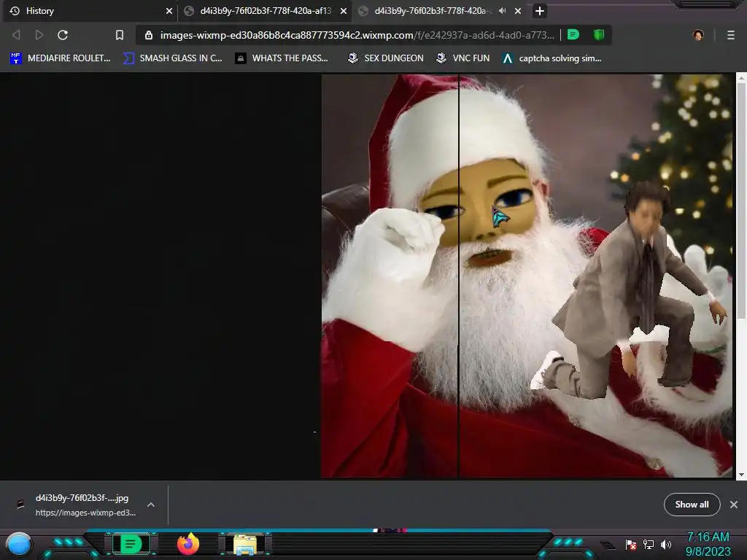Expand the download item options chevron
Viewport: 747px width, 560px height.
point(151,505)
